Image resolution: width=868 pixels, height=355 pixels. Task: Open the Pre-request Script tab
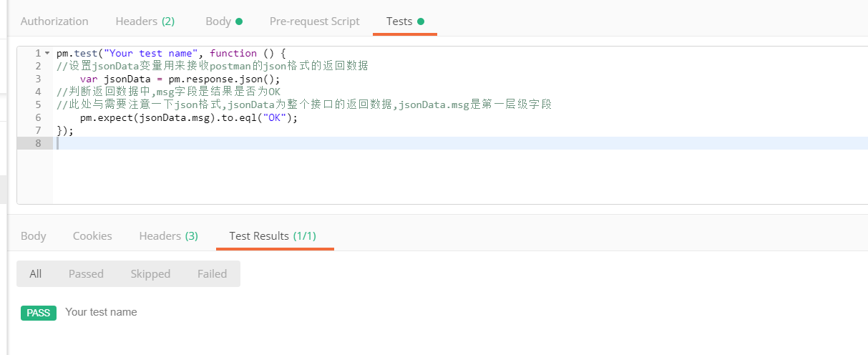coord(314,21)
